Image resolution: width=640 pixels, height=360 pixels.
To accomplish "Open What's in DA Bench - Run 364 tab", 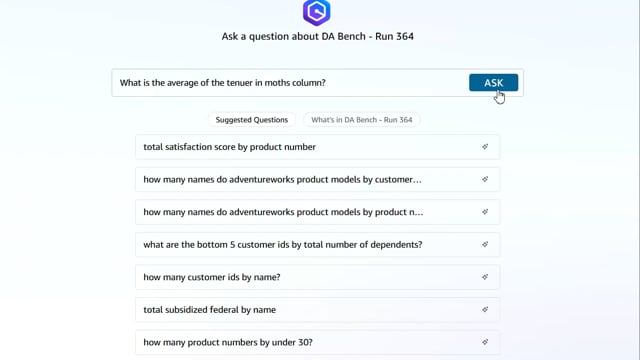I will [362, 120].
